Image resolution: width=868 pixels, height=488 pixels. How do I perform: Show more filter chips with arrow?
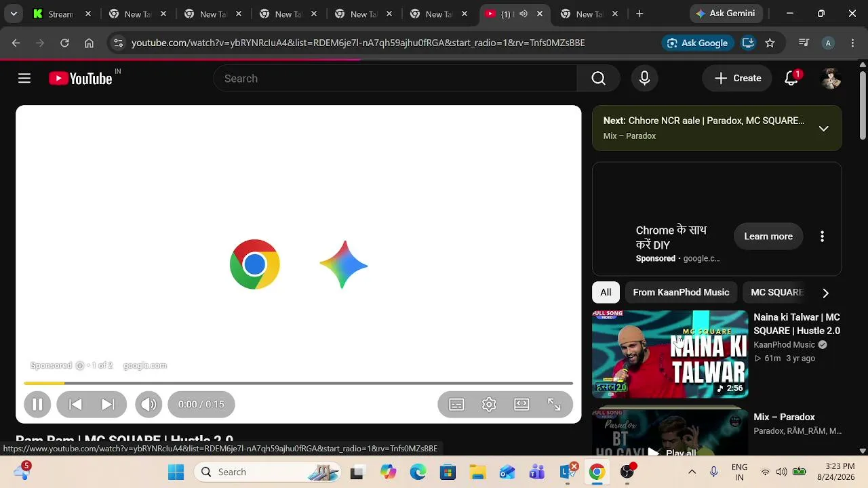(825, 293)
